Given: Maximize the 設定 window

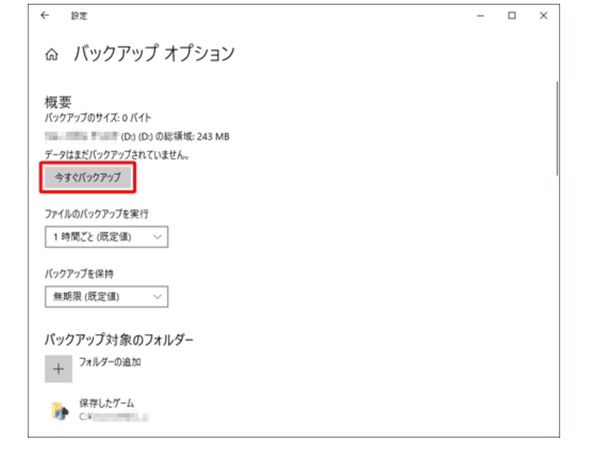Looking at the screenshot, I should coord(511,15).
